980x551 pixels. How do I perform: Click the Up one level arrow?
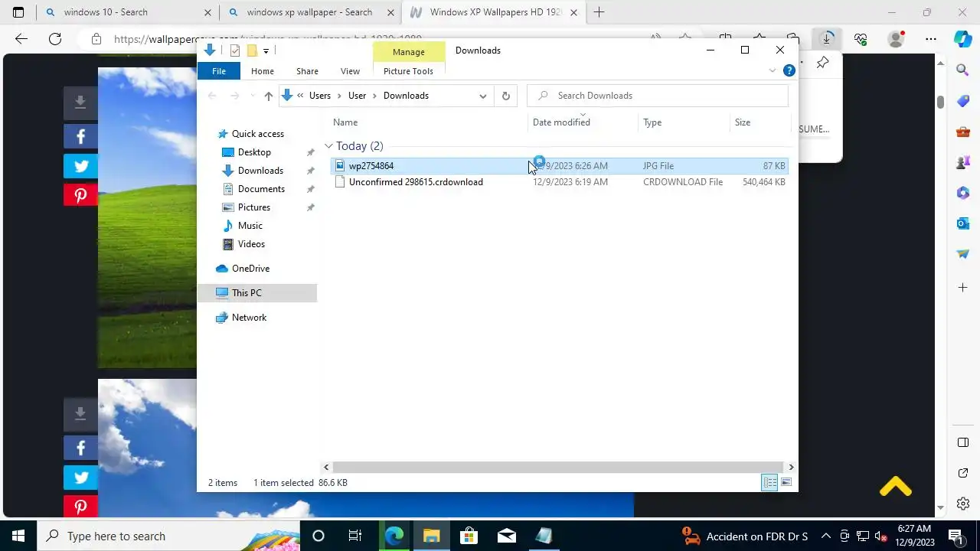[x=268, y=96]
